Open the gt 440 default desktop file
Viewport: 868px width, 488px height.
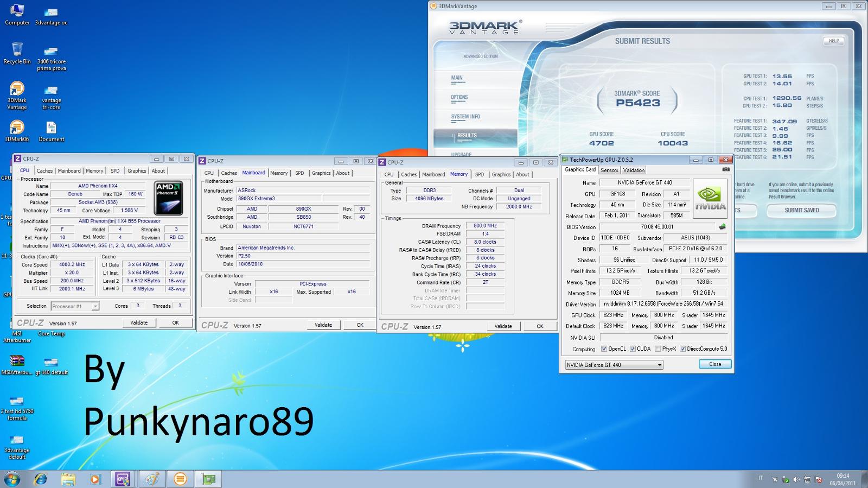[x=52, y=366]
